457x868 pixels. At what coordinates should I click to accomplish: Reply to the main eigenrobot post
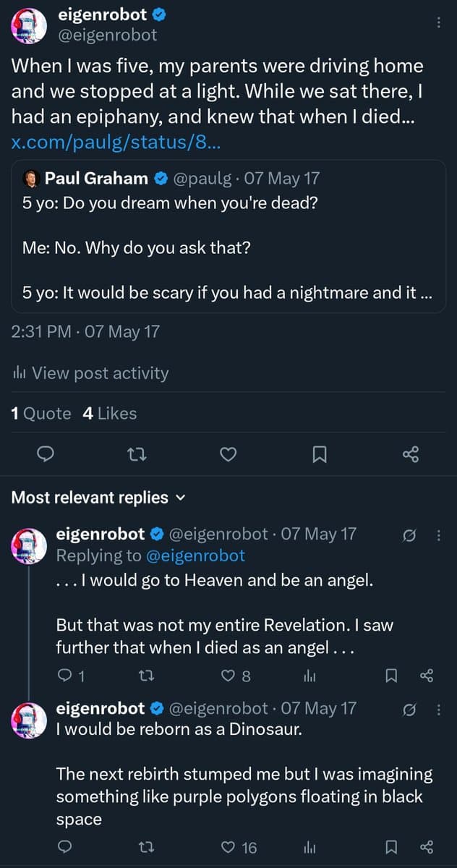[x=46, y=454]
